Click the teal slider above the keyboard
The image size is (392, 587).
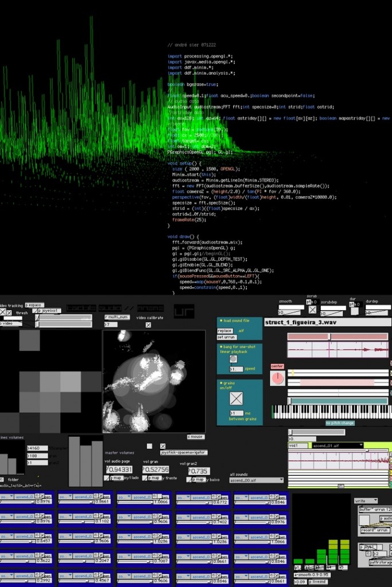[338, 401]
